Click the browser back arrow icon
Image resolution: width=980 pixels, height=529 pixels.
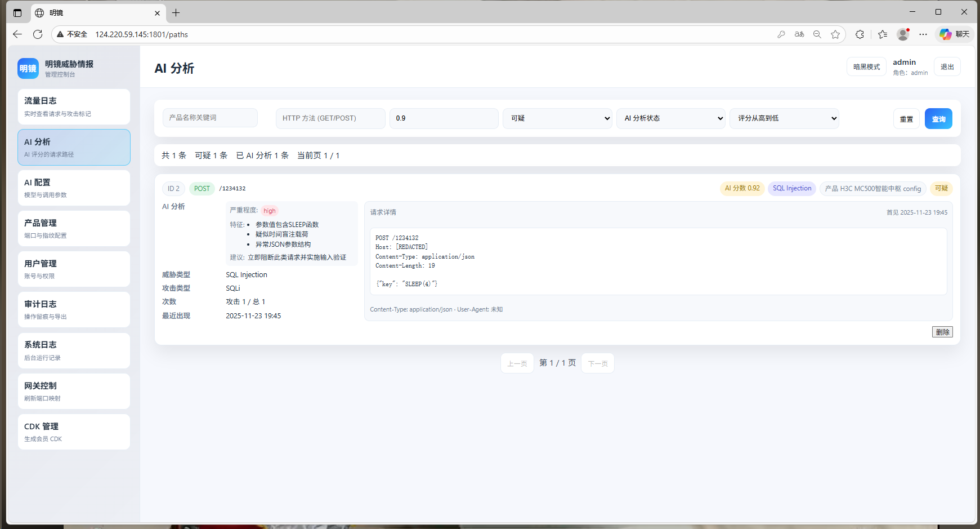(x=17, y=34)
